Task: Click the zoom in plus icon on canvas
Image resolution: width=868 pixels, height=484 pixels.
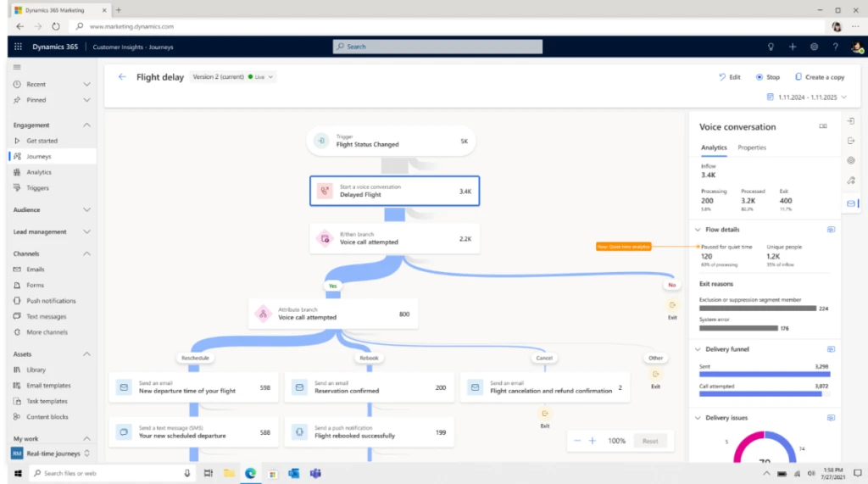Action: (593, 441)
